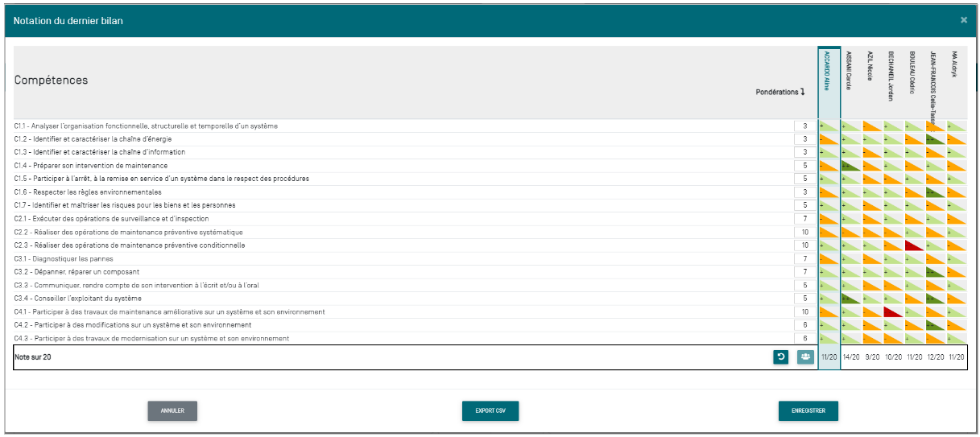Click orange rating for C3.1, ACCARDO Aline
The image size is (980, 437).
pyautogui.click(x=829, y=258)
